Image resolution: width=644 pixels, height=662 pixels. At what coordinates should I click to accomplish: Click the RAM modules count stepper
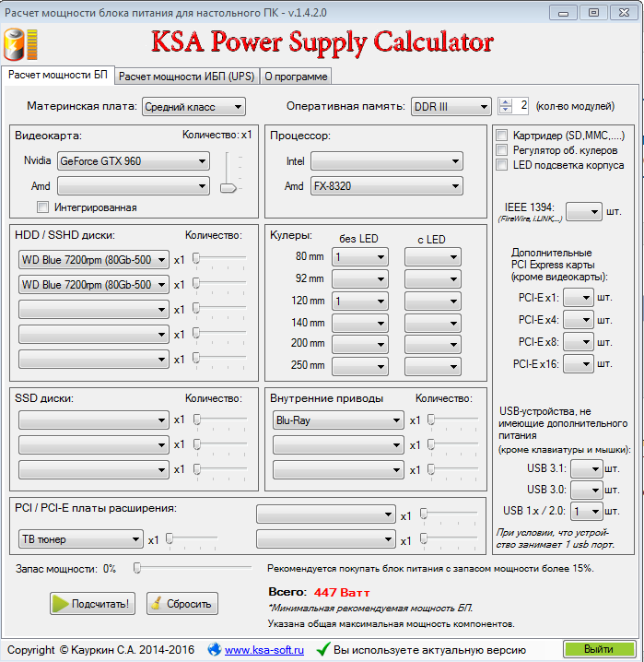(505, 106)
